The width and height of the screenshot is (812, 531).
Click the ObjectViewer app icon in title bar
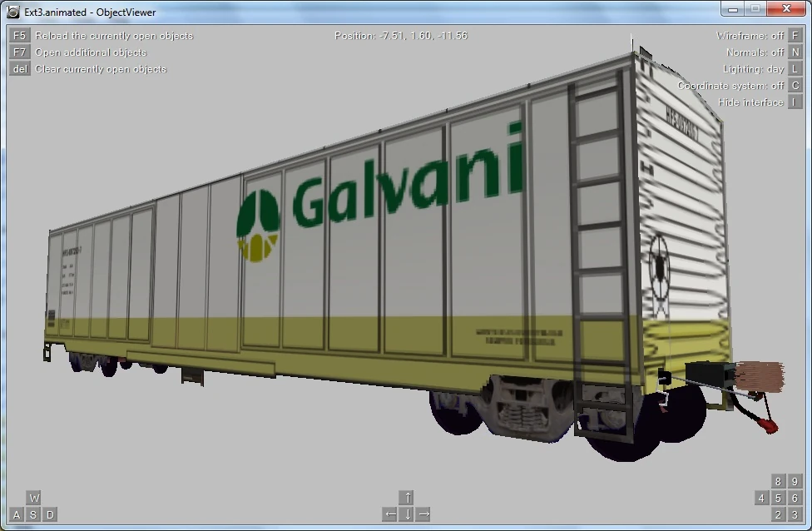point(13,12)
